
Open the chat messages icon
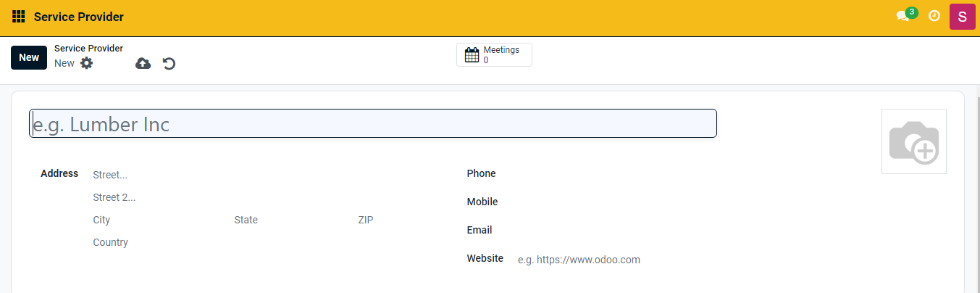[902, 17]
